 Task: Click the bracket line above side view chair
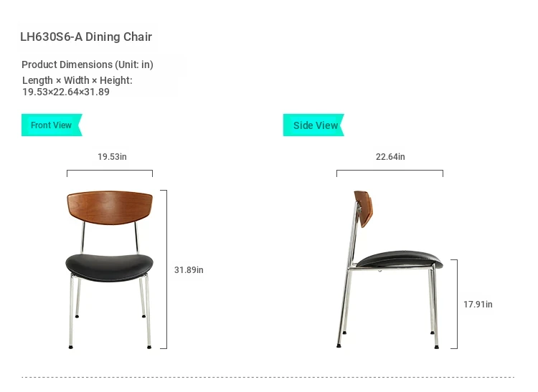(x=390, y=173)
